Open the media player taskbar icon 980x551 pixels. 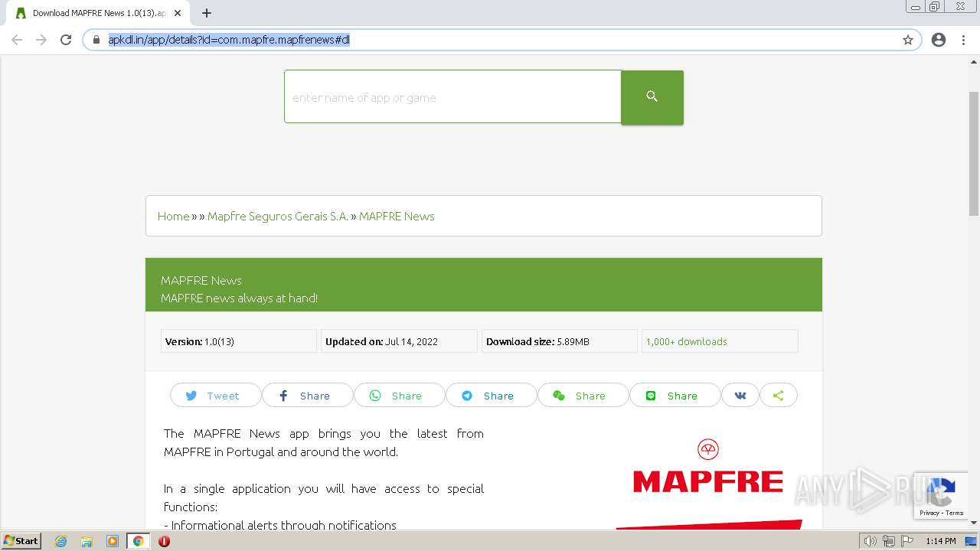(x=113, y=541)
